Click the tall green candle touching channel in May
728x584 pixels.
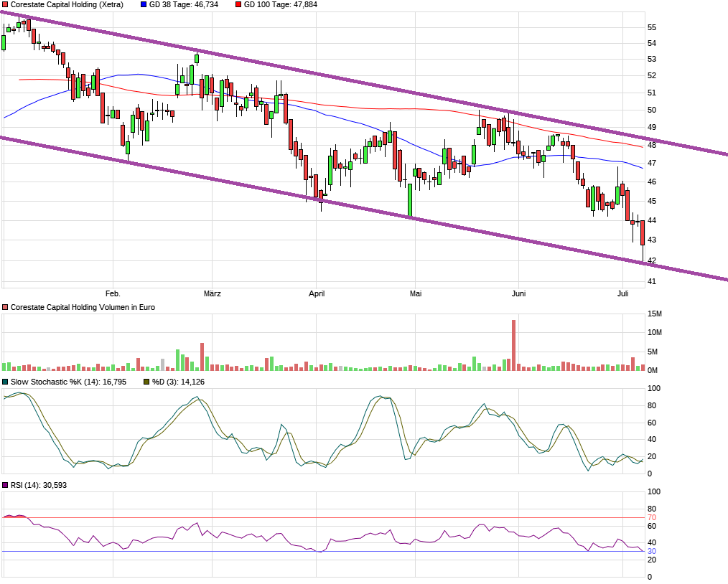410,200
